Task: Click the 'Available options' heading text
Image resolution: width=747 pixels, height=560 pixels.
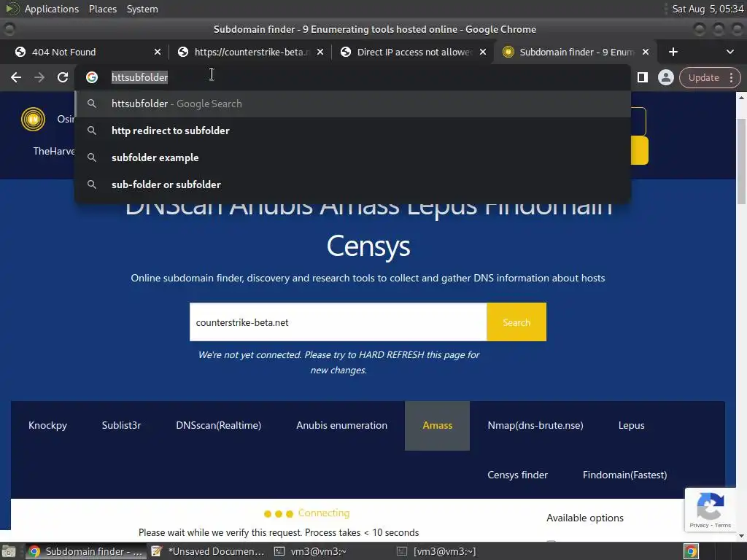Action: [x=584, y=518]
